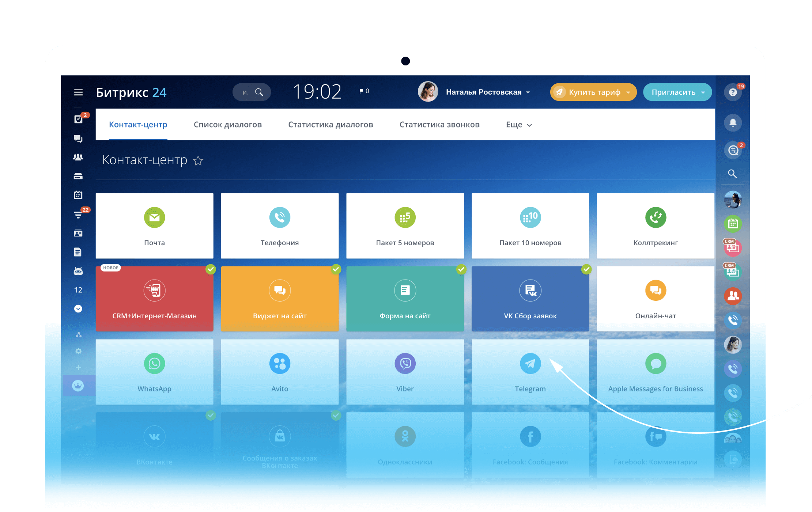This screenshot has width=812, height=512.
Task: Open the Коллтрекинг call tracking tile
Action: [655, 225]
